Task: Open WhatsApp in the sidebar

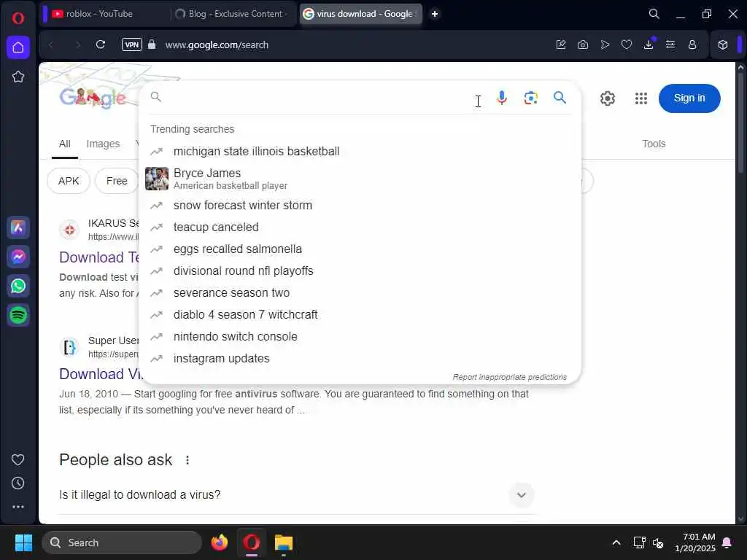Action: [x=18, y=286]
